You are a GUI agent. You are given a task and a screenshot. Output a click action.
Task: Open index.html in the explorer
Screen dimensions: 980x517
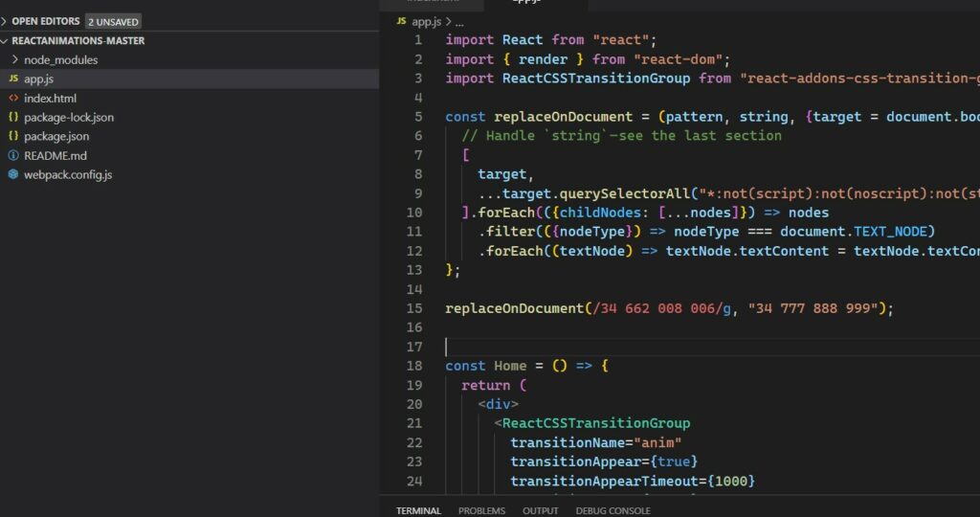(50, 99)
